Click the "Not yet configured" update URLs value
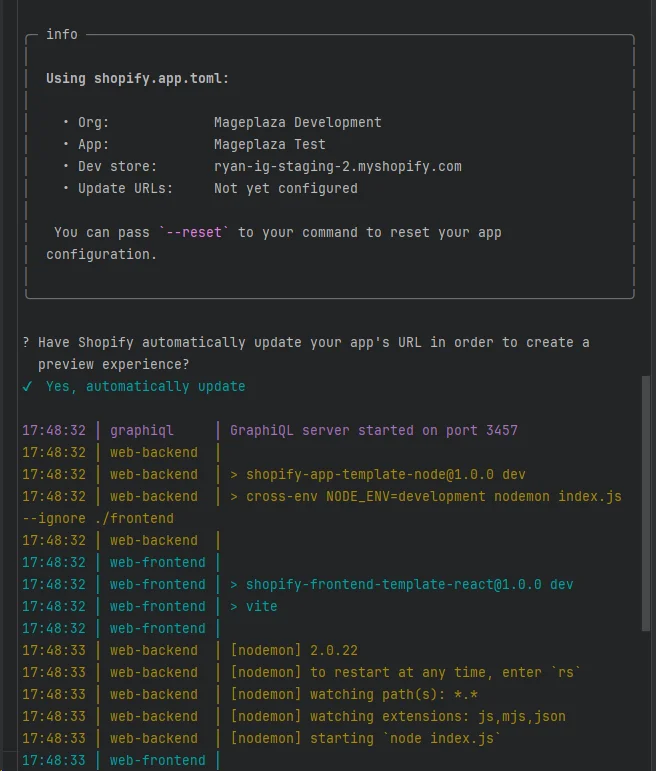Image resolution: width=656 pixels, height=771 pixels. pos(285,188)
